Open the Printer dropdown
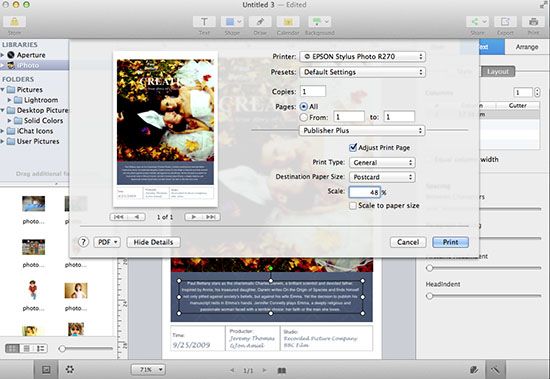This screenshot has height=379, width=550. click(x=363, y=56)
